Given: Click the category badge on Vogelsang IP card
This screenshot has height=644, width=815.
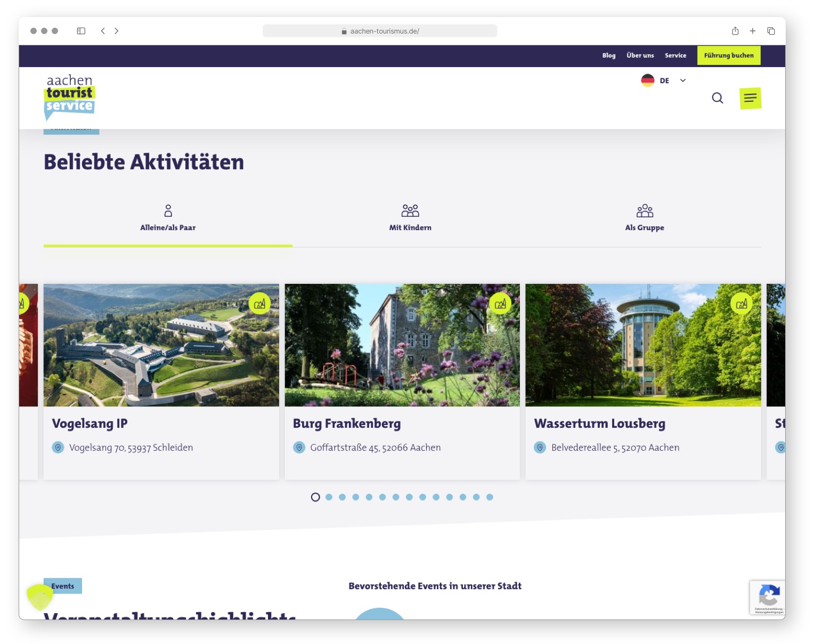Looking at the screenshot, I should (x=259, y=304).
